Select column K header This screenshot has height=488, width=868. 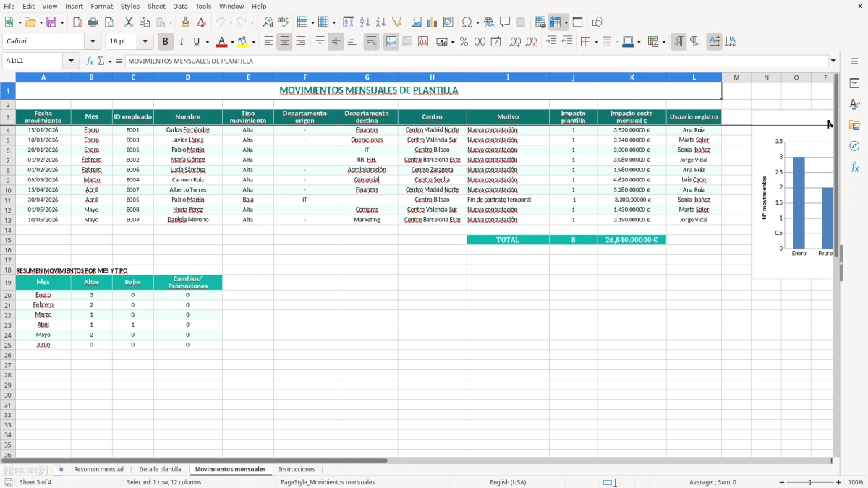[631, 77]
